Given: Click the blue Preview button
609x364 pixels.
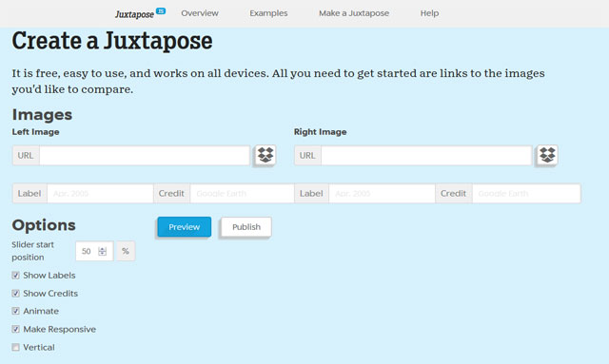Looking at the screenshot, I should (184, 226).
